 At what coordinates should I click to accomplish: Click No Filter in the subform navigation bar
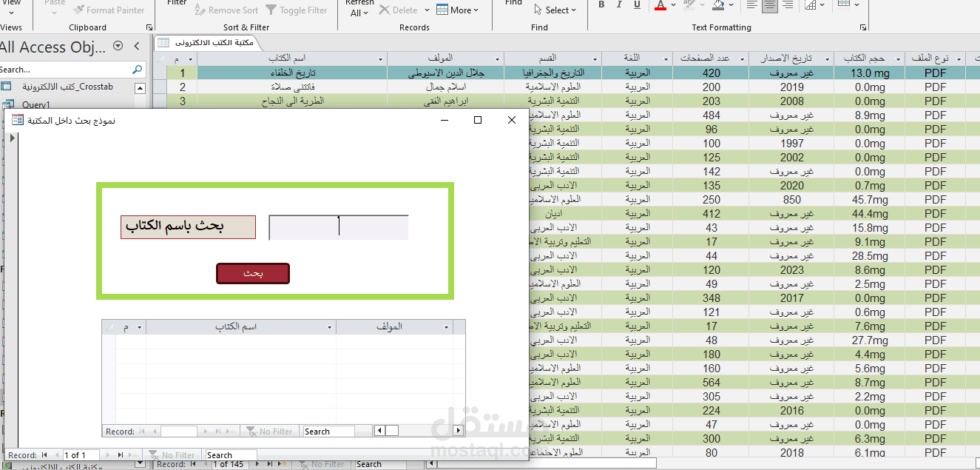click(270, 432)
